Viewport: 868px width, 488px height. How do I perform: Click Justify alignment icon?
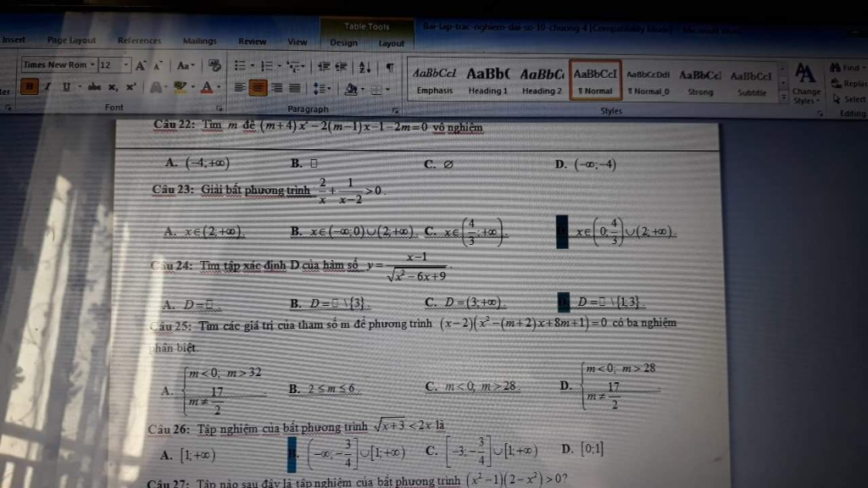pos(294,87)
